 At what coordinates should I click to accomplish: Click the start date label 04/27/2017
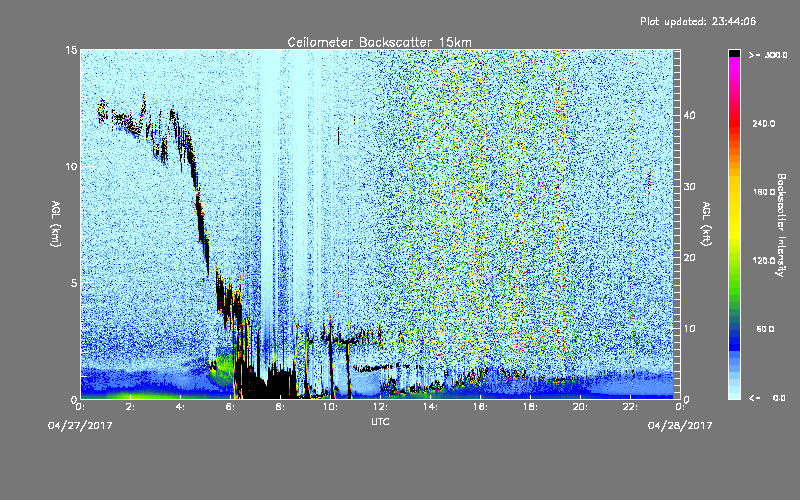click(x=80, y=425)
